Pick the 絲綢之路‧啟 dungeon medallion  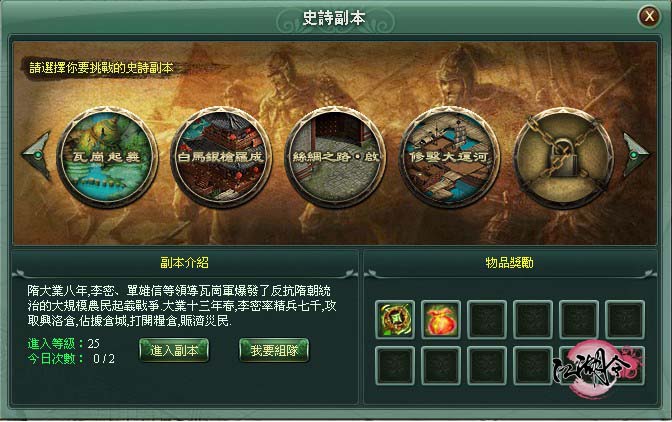(x=335, y=157)
